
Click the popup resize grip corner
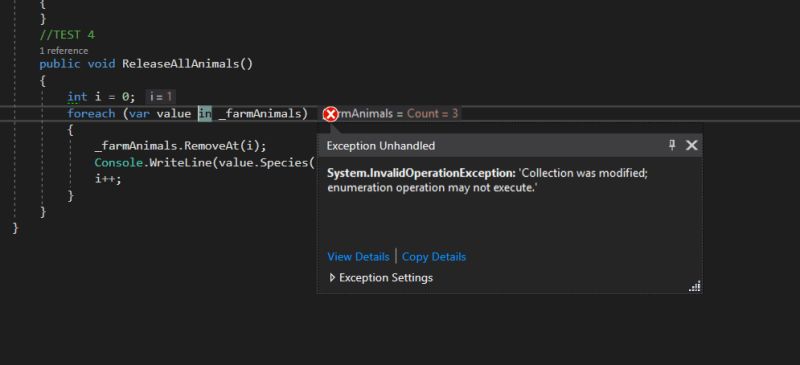point(695,286)
